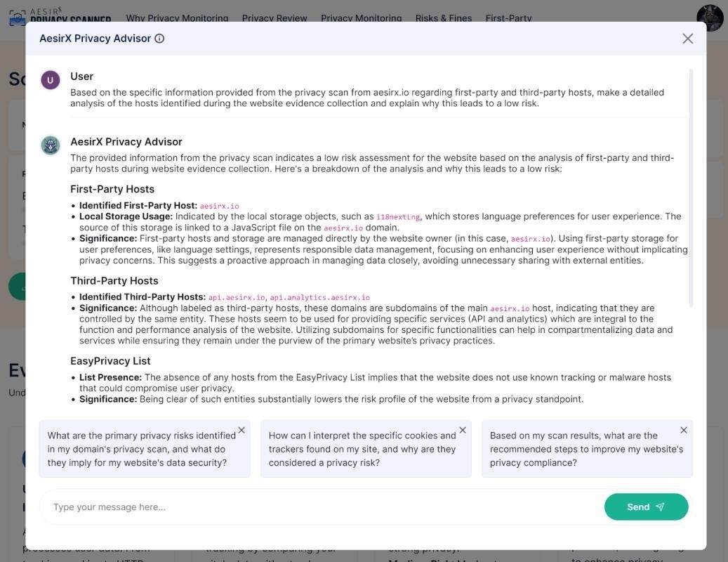Click the info icon beside AesirX Privacy Advisor
Screen dimensions: 728x562
click(x=159, y=38)
